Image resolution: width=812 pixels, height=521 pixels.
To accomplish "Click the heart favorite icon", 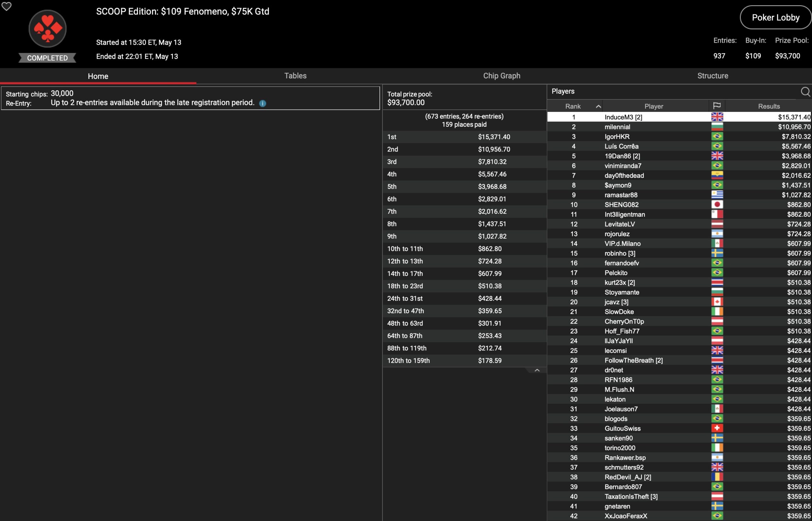I will click(6, 6).
